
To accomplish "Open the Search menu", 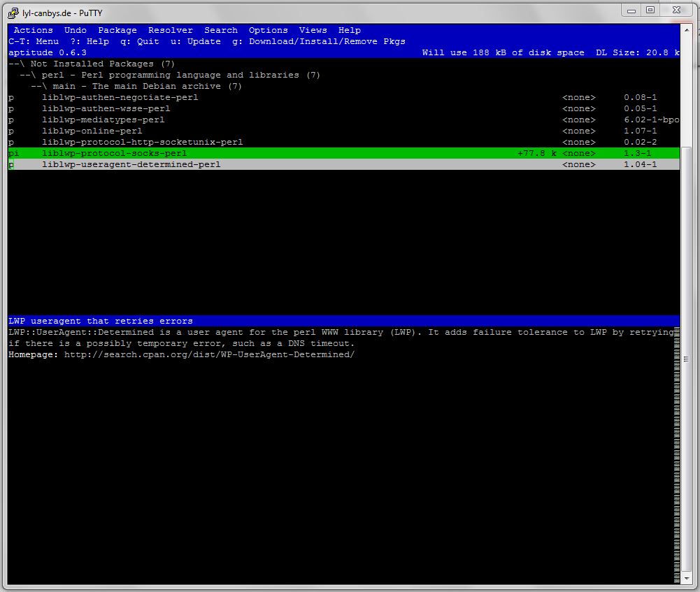I will coord(221,30).
